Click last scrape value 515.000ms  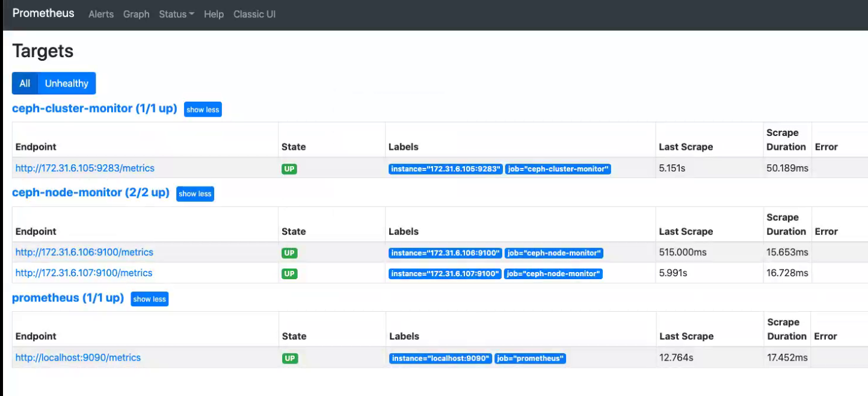point(683,252)
